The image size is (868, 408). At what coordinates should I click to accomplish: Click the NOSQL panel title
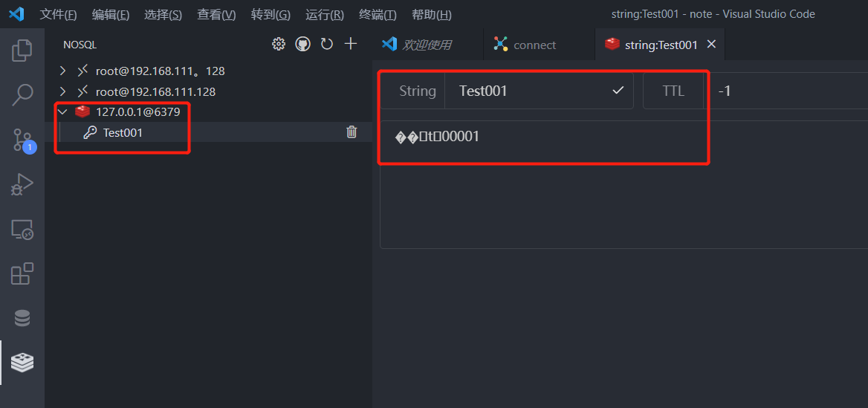tap(80, 45)
